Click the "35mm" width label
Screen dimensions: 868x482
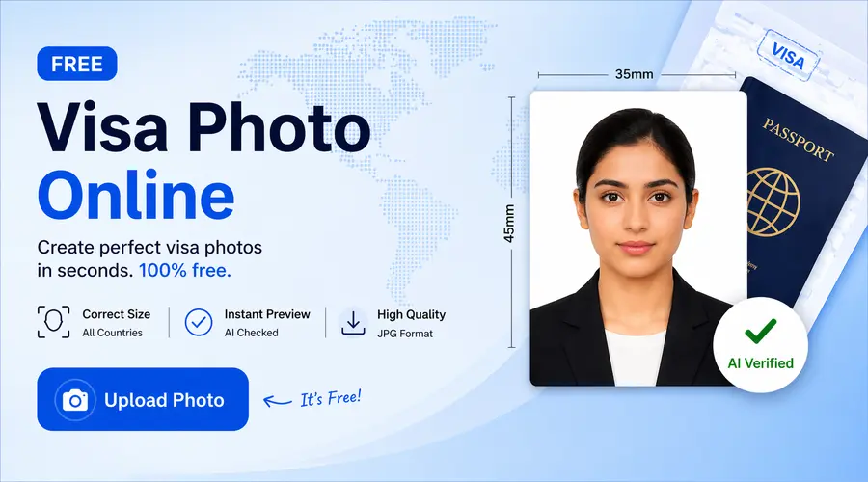pos(635,74)
